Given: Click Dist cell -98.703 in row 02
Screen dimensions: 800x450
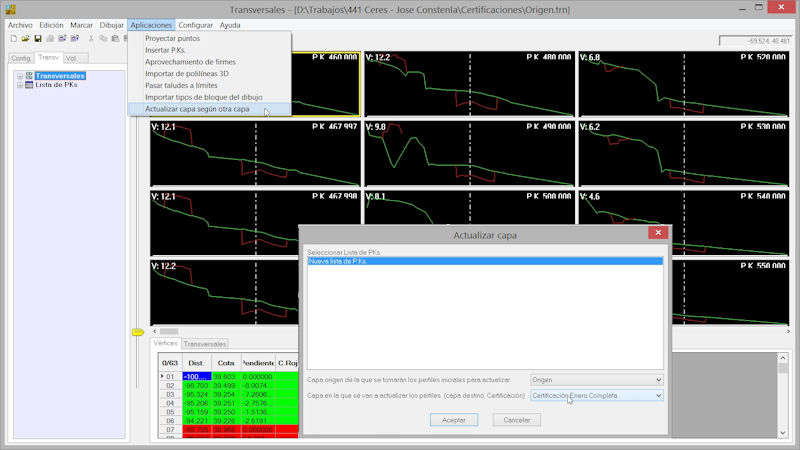Looking at the screenshot, I should click(196, 386).
